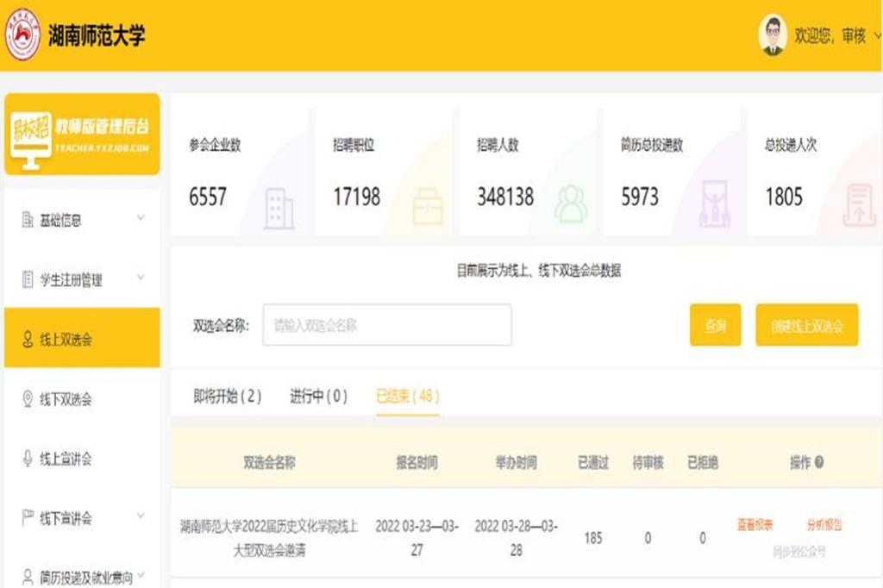Open the 查看报表 link
Screen dimensions: 883x588
point(755,525)
